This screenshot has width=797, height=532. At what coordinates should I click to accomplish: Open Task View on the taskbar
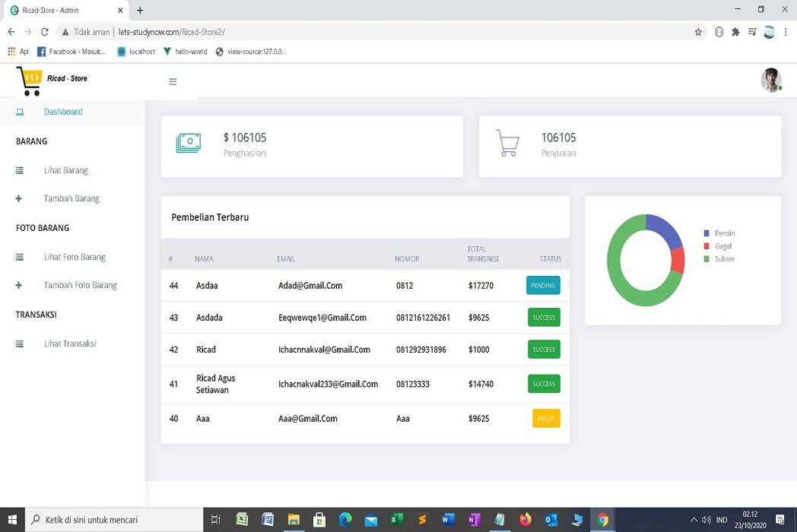click(x=215, y=519)
